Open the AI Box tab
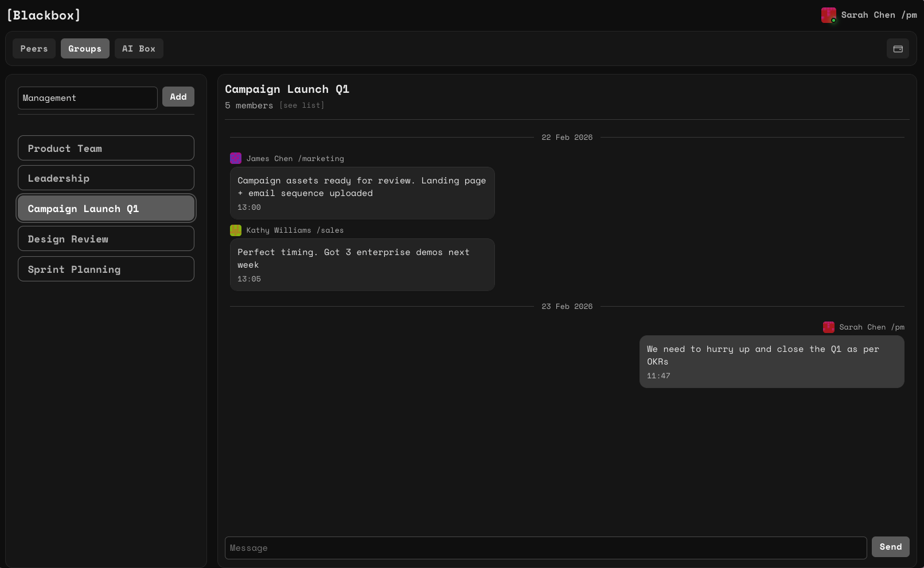 [139, 49]
